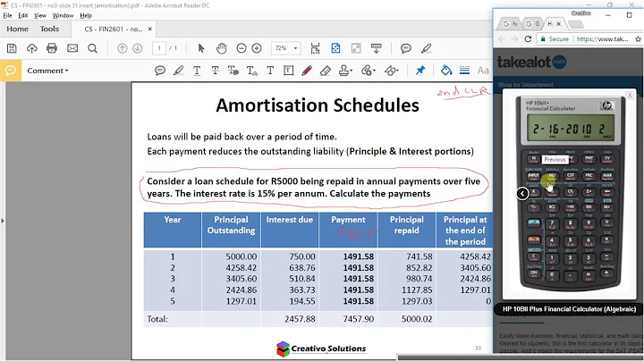Click the search magnifier icon
644x361 pixels.
coord(92,48)
